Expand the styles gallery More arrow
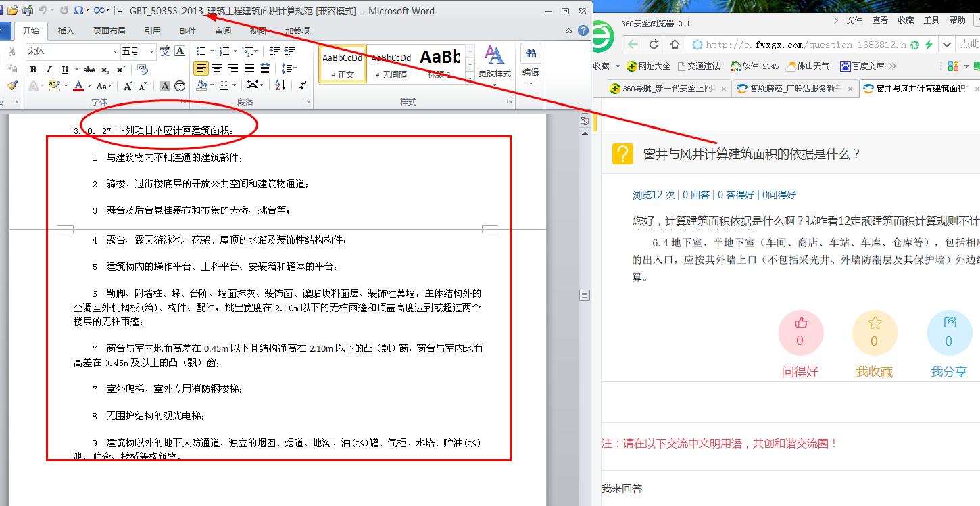 470,78
